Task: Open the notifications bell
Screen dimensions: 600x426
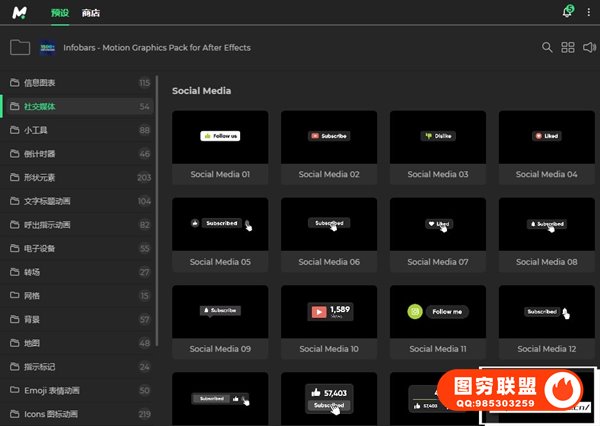Action: coord(568,13)
